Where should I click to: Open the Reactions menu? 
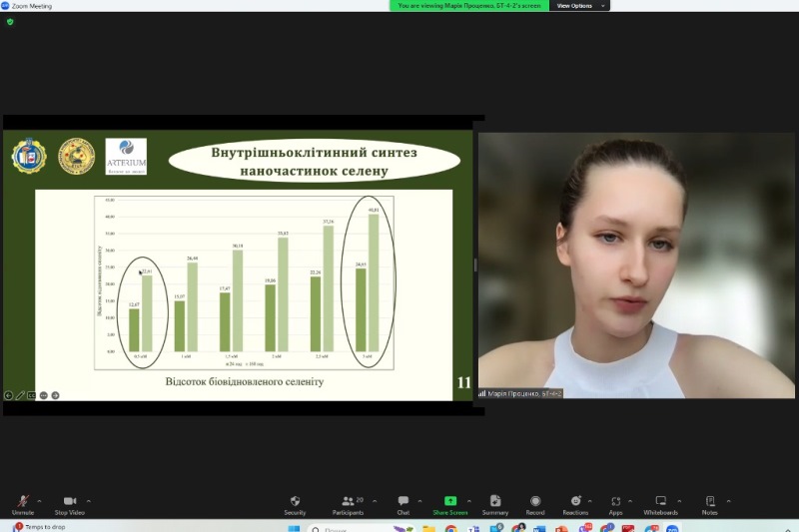pos(575,502)
